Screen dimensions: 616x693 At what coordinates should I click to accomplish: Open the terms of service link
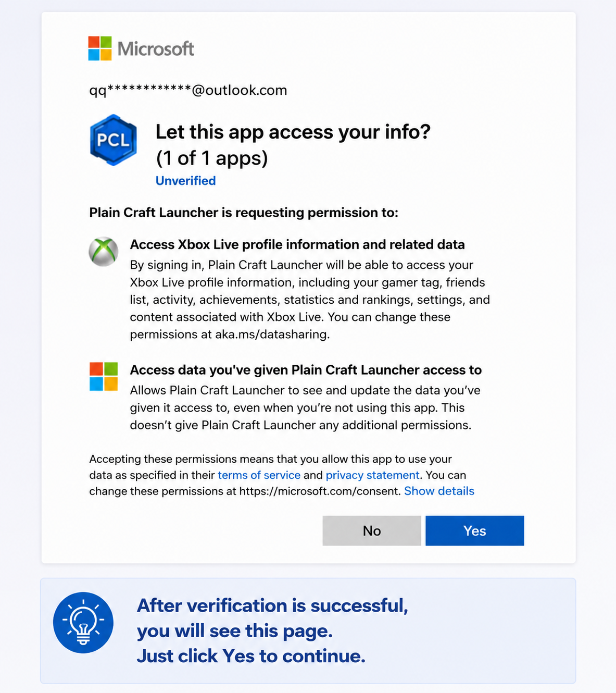coord(259,475)
